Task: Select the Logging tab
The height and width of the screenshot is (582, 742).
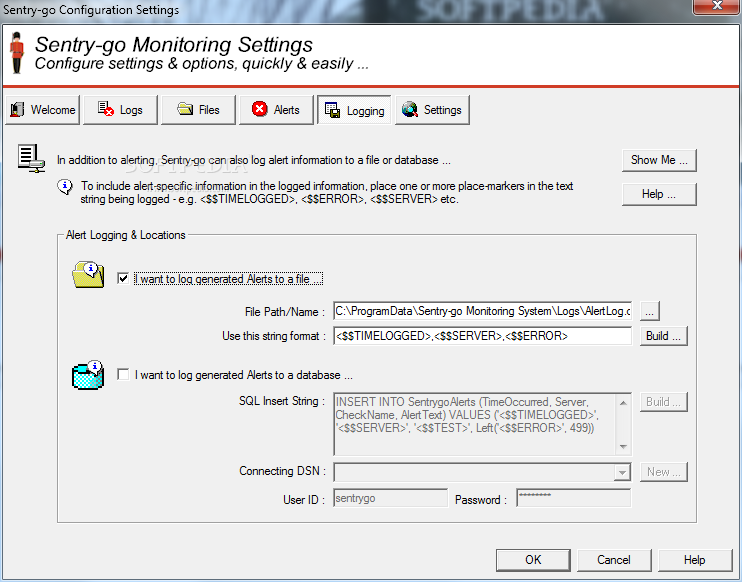Action: coord(354,110)
